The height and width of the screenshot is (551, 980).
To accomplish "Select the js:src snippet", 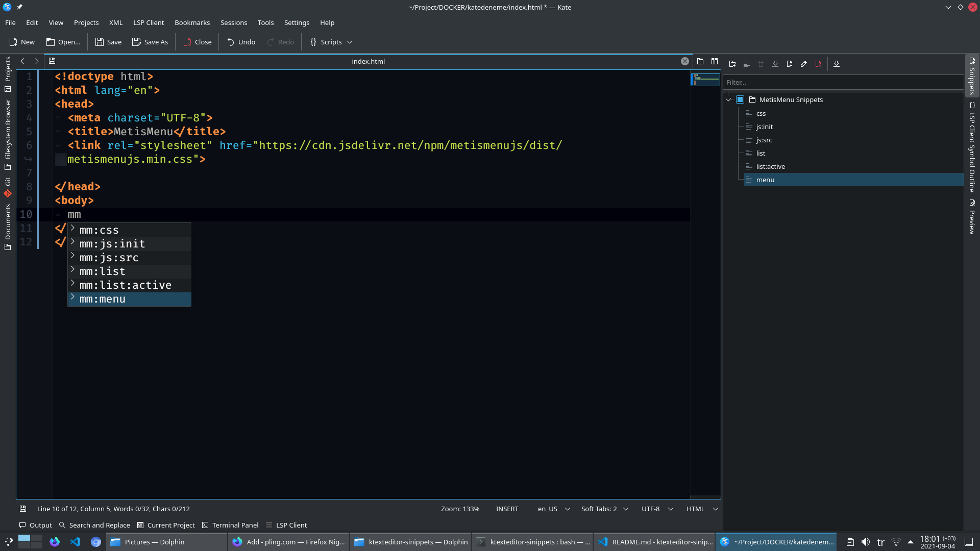I will pos(764,140).
